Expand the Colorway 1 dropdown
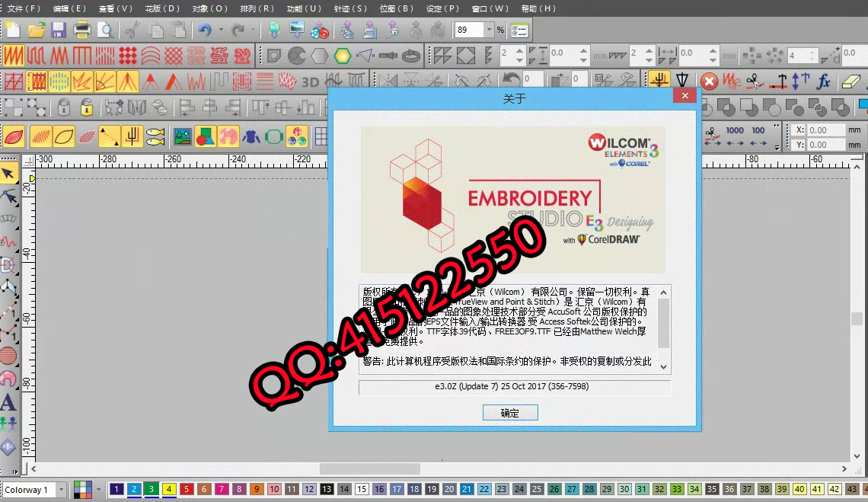Image resolution: width=868 pixels, height=502 pixels. [x=61, y=490]
